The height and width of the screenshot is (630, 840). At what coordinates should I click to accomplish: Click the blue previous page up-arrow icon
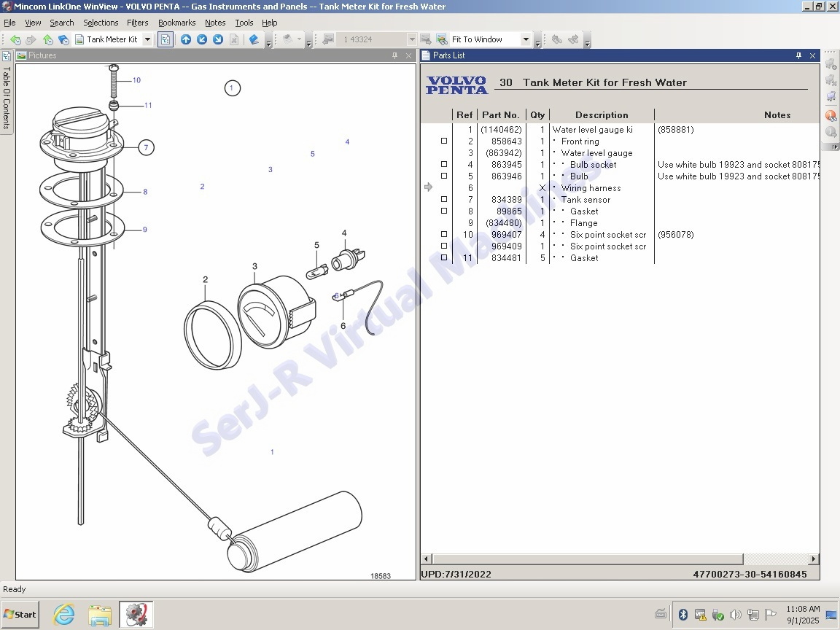(186, 39)
